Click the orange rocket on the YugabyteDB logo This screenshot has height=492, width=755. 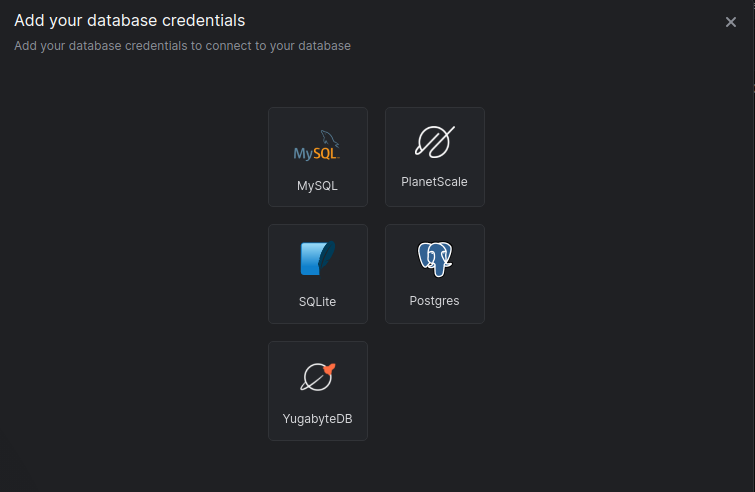(329, 369)
